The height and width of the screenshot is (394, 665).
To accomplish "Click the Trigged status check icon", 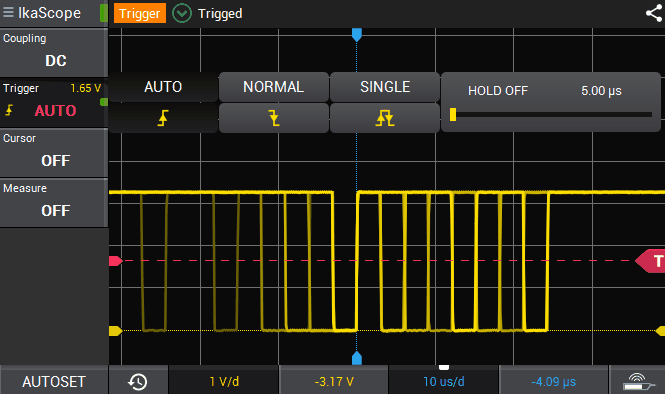I will point(182,14).
